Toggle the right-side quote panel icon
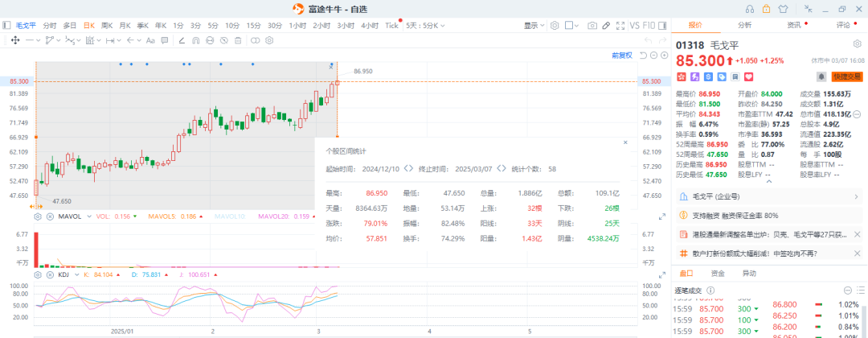Image resolution: width=868 pixels, height=338 pixels. click(662, 26)
